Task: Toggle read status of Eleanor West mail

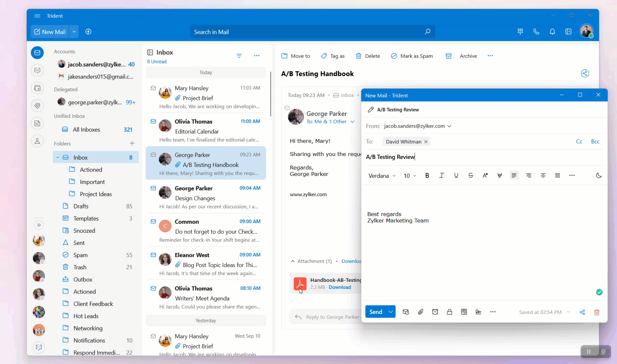Action: click(153, 255)
